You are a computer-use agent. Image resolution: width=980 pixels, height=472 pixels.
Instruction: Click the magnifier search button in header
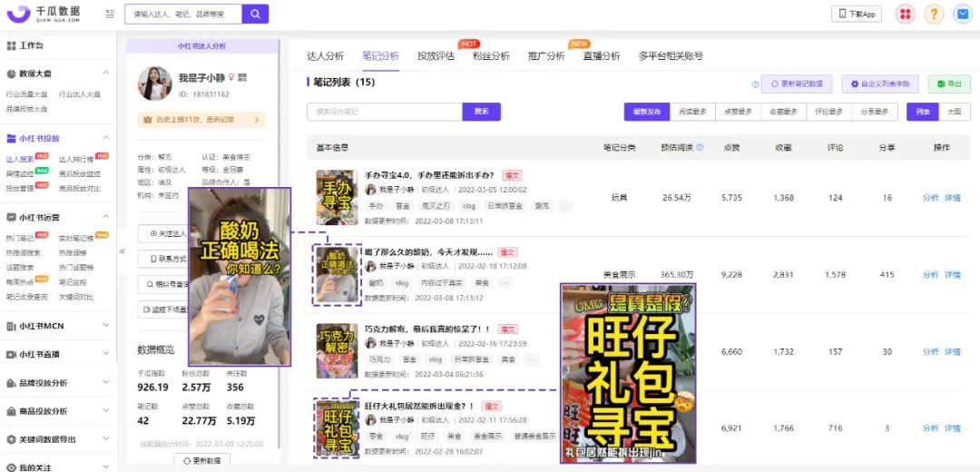pyautogui.click(x=255, y=14)
